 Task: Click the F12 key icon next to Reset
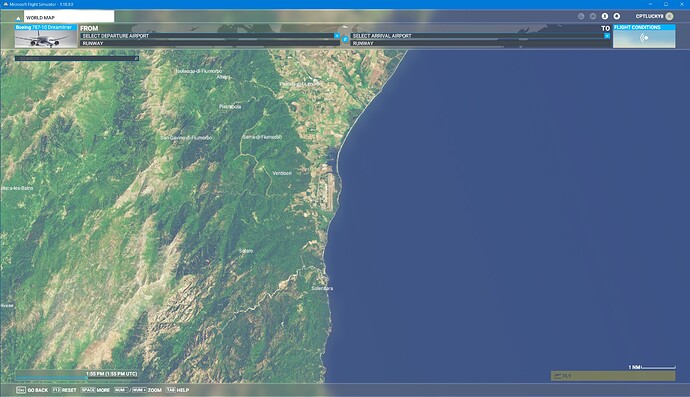click(56, 390)
